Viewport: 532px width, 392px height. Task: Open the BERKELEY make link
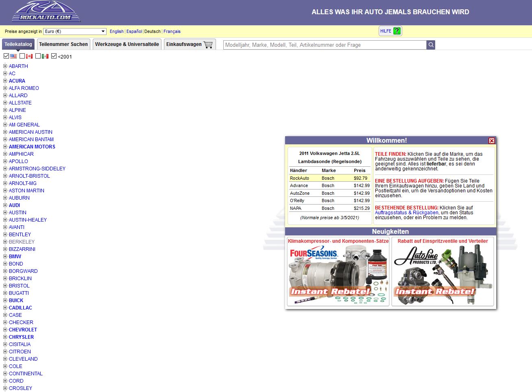pyautogui.click(x=22, y=242)
